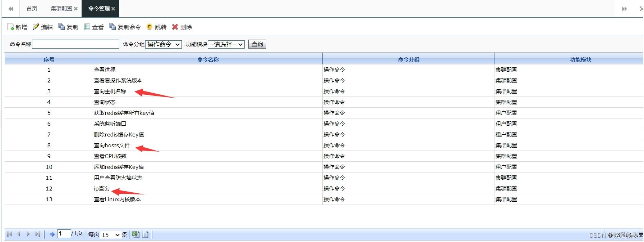644x242 pixels.
Task: Click the 查看 (view) toolbar icon
Action: tap(87, 27)
